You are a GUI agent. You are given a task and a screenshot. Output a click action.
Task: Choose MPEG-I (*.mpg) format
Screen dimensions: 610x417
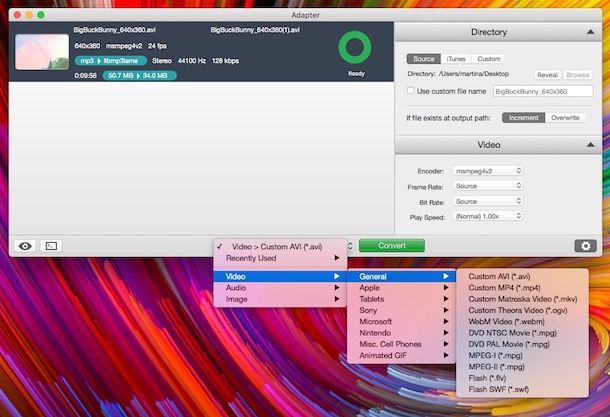point(522,355)
